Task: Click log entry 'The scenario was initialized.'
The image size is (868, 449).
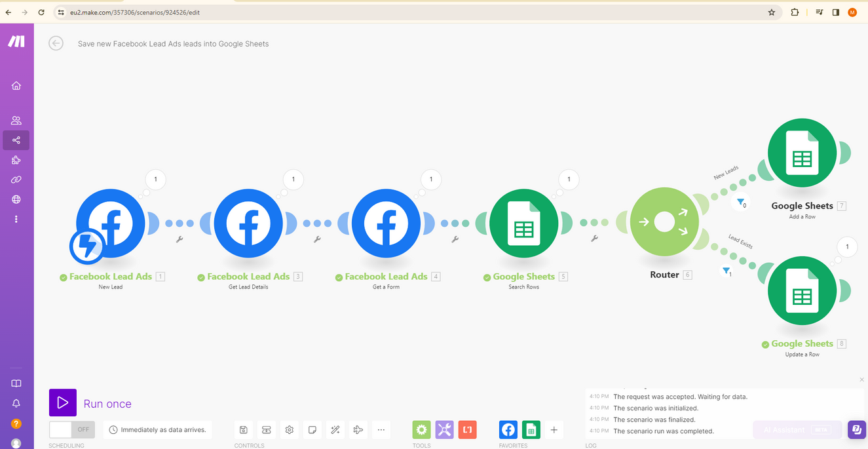Action: 656,408
